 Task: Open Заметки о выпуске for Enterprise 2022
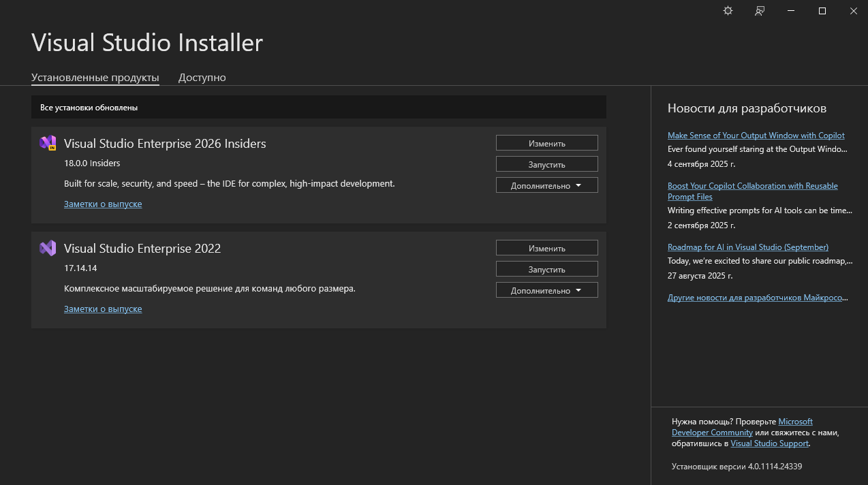103,309
